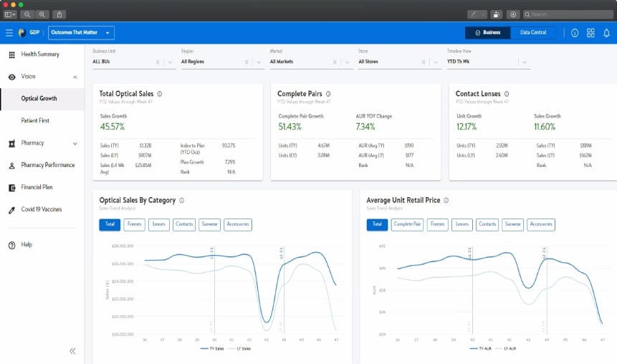Collapse the sidebar with double-chevron icon
The height and width of the screenshot is (364, 617).
coord(72,350)
